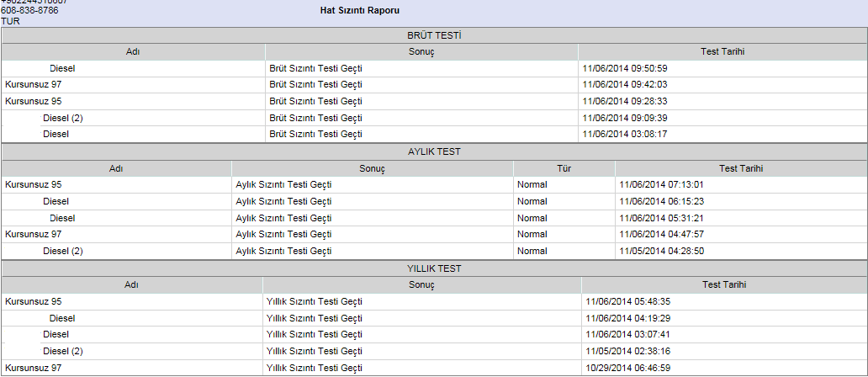Click the TUR label below the phone number
Image resolution: width=868 pixels, height=377 pixels.
11,22
